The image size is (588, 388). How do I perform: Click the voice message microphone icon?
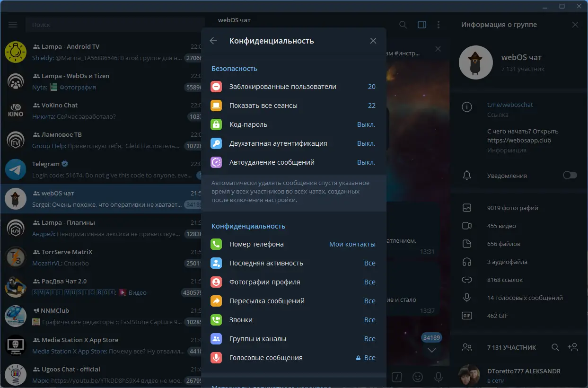(x=439, y=377)
